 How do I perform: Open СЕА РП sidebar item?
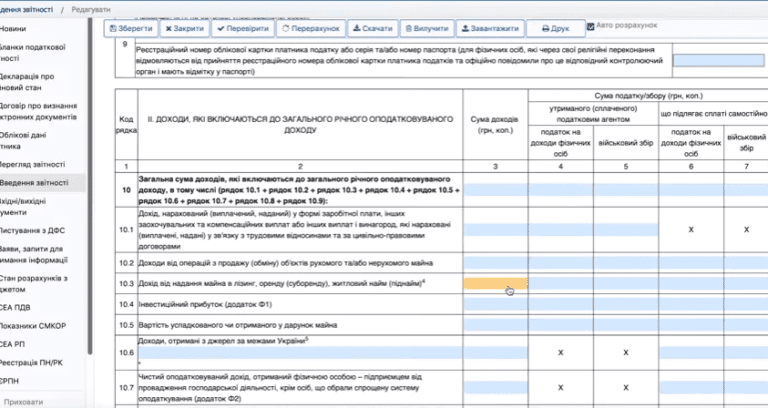(x=13, y=344)
